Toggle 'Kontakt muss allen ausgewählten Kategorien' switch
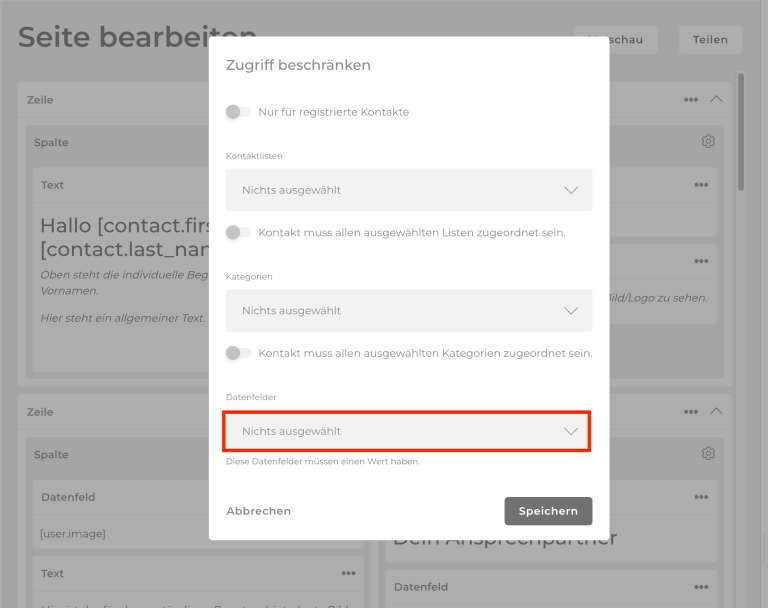The image size is (768, 608). point(238,353)
